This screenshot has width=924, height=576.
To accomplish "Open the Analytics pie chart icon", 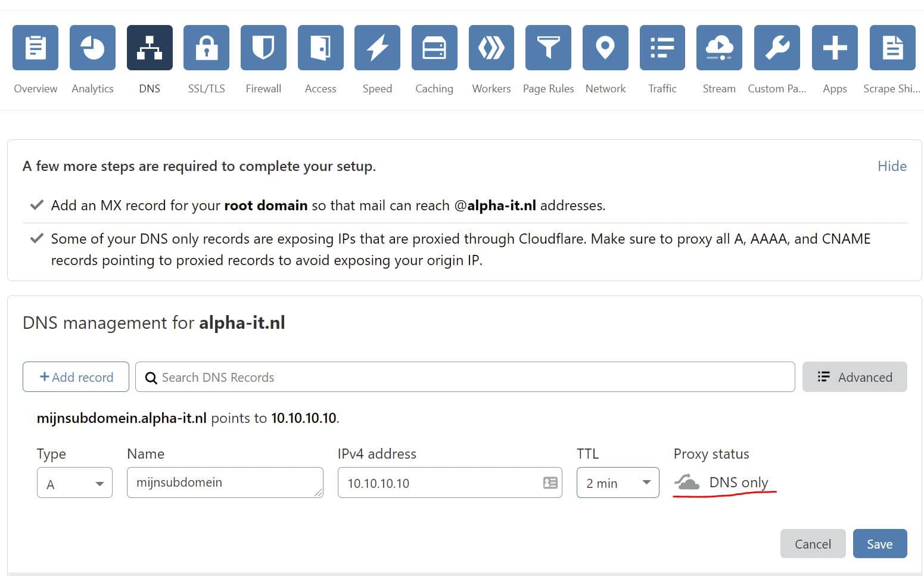I will [92, 48].
